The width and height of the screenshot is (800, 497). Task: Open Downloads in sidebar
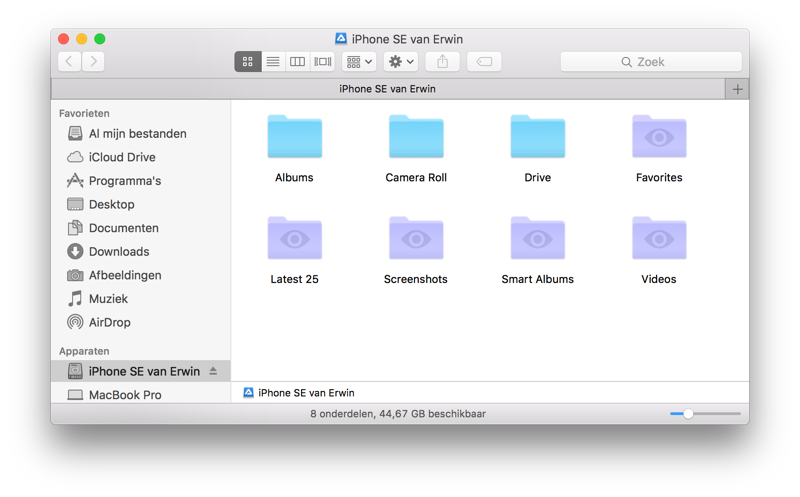(141, 252)
